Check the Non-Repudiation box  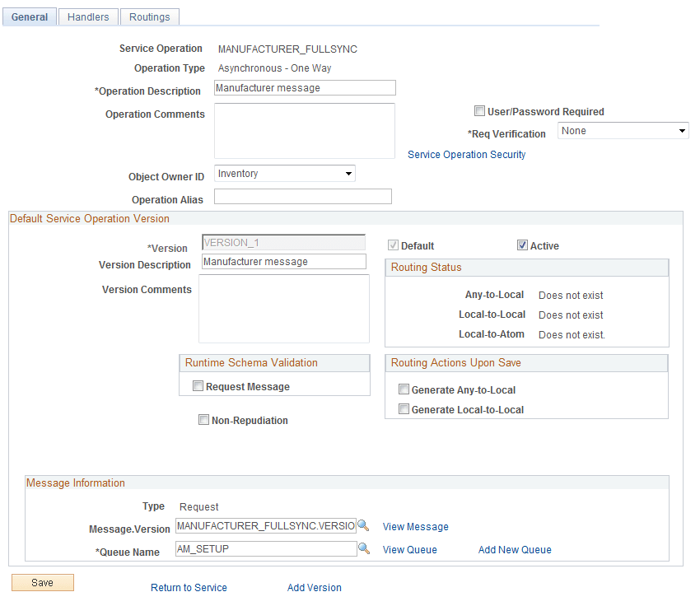[204, 420]
